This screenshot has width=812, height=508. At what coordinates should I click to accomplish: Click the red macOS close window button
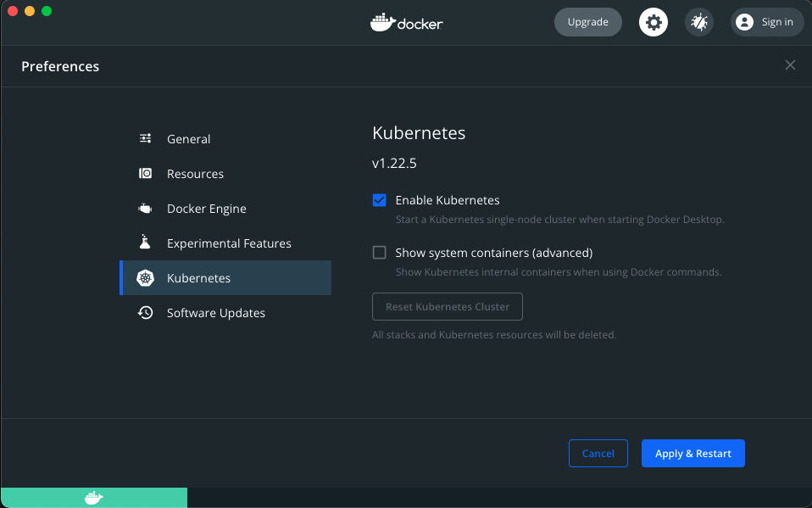pyautogui.click(x=13, y=11)
